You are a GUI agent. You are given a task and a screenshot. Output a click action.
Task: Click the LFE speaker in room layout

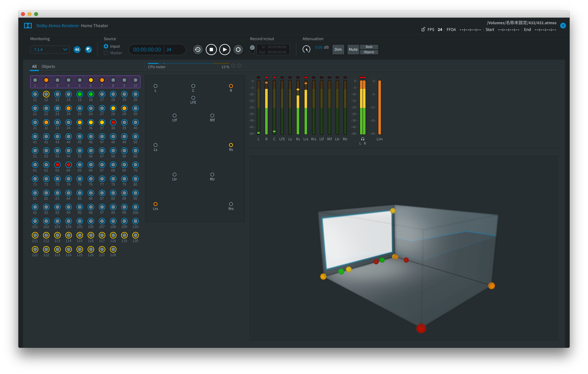[193, 98]
